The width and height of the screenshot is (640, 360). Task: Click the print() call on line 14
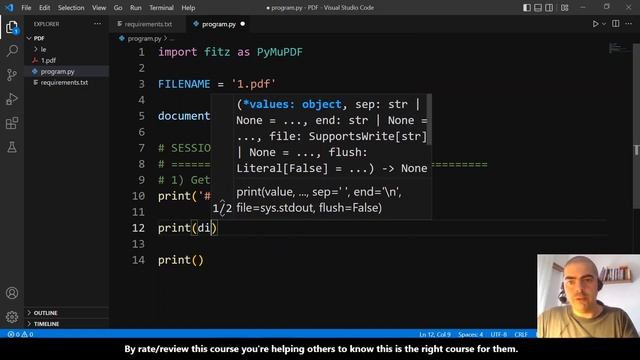[180, 260]
